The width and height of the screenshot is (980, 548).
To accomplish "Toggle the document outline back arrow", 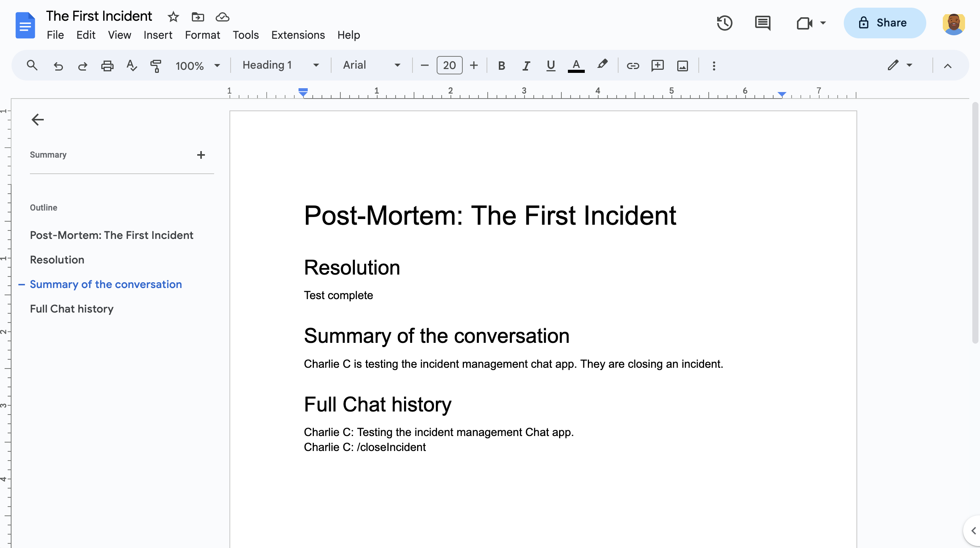I will click(37, 120).
